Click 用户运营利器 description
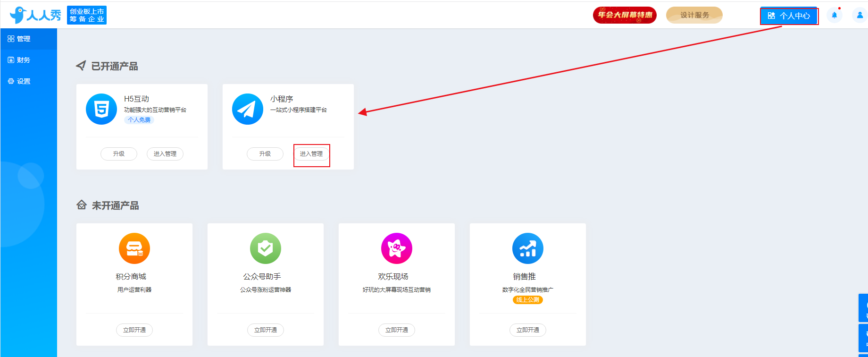Image resolution: width=868 pixels, height=357 pixels. point(134,289)
